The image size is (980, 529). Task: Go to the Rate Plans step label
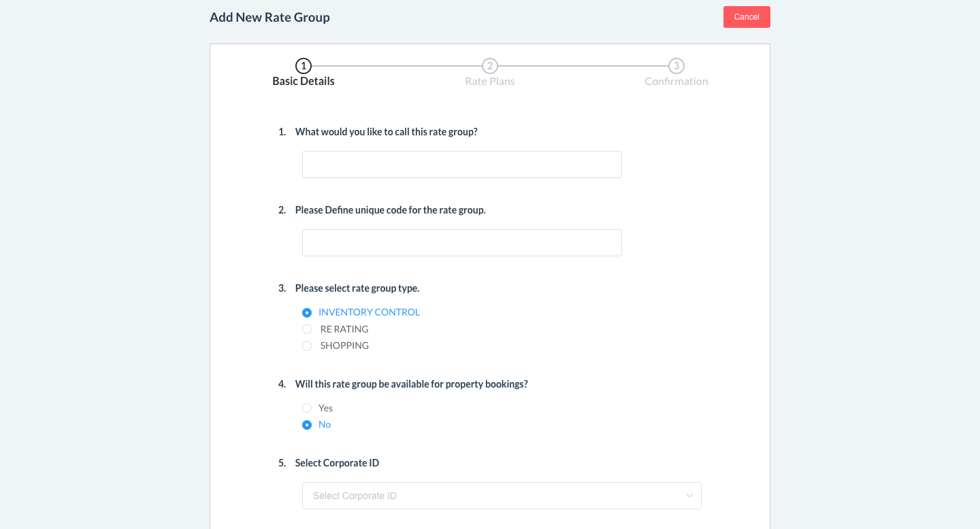(490, 82)
